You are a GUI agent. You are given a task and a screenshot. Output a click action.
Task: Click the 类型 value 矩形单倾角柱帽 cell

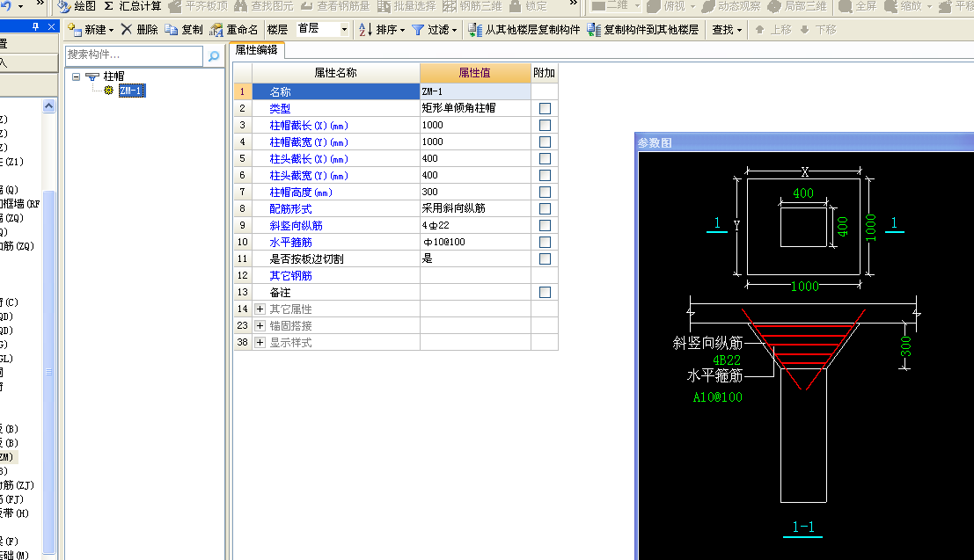475,108
